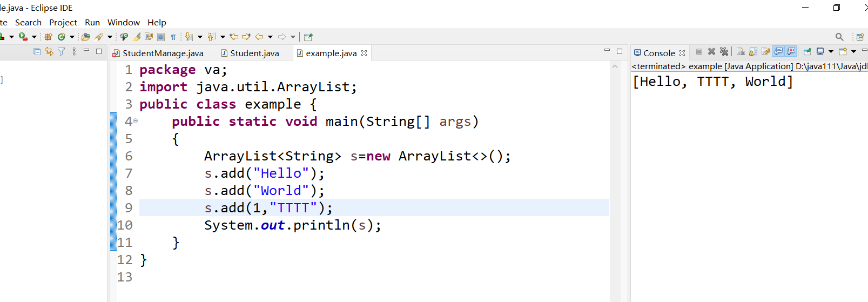Maximize the editor area
This screenshot has height=302, width=868.
point(620,51)
